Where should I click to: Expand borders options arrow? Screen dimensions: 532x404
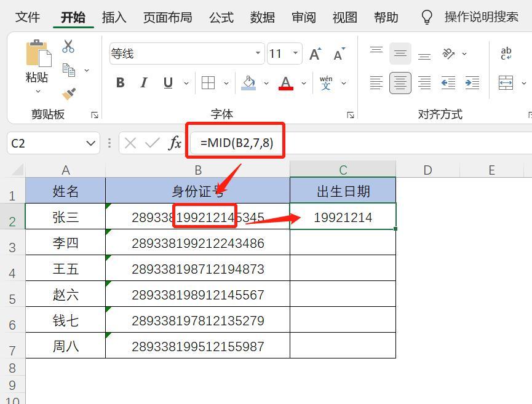tap(226, 83)
